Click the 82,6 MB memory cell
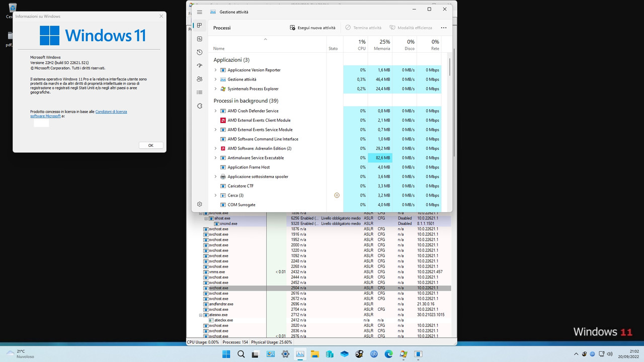644x362 pixels. coord(380,158)
